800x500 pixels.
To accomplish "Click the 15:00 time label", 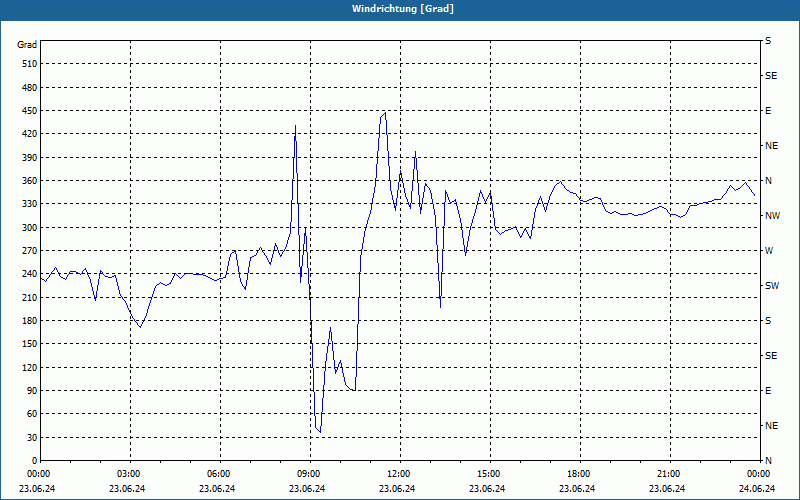I will pos(488,474).
